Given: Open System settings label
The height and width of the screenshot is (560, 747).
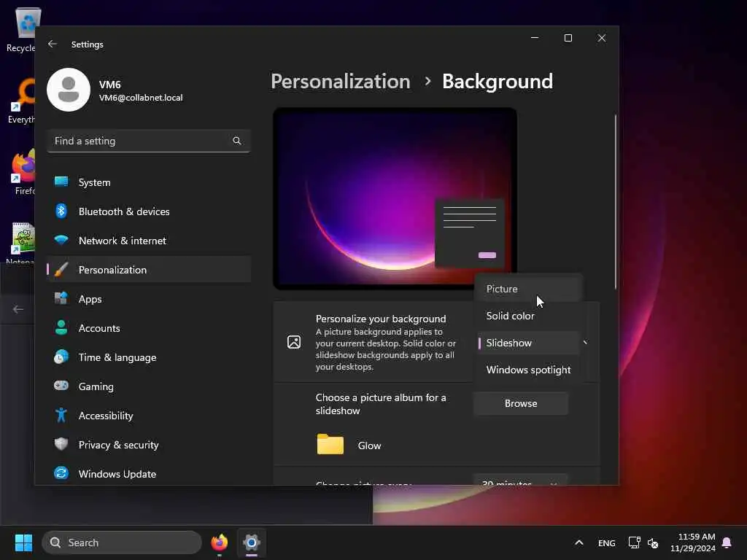Looking at the screenshot, I should [x=94, y=182].
